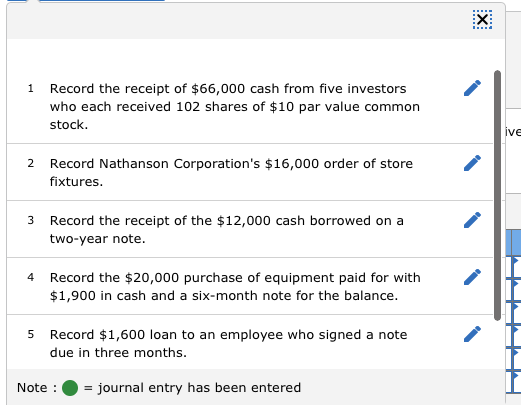
Task: Edit the $20,000 equipment purchase entry
Action: point(472,277)
